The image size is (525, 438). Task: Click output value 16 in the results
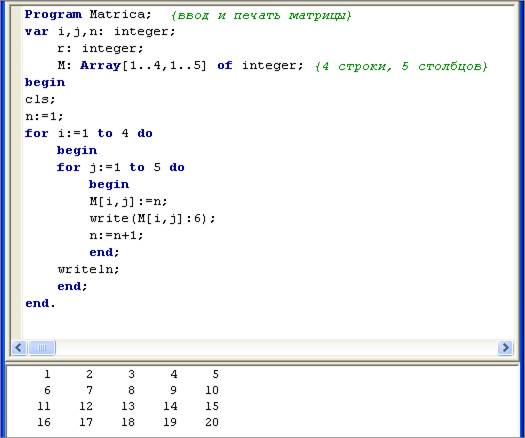click(44, 422)
